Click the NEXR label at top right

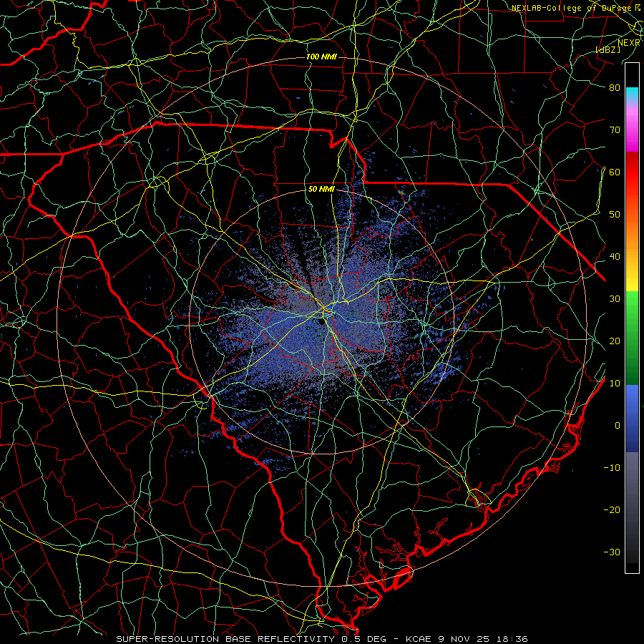point(628,43)
